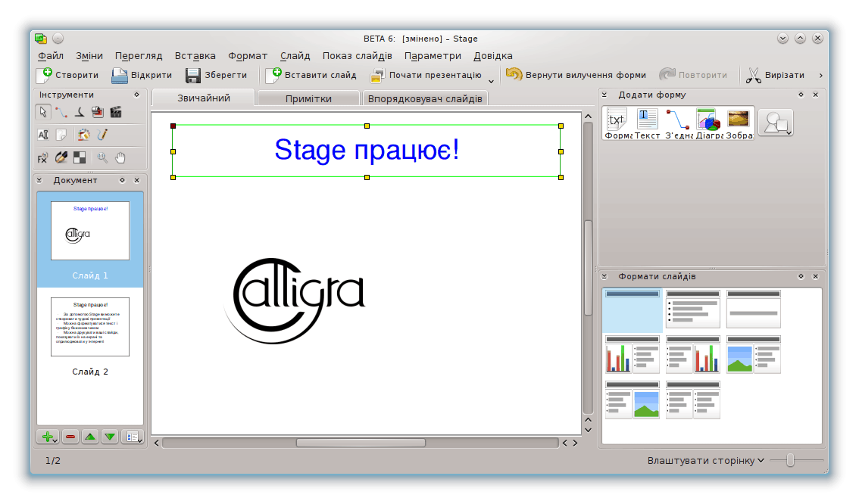Collapse the Документ panel
This screenshot has width=859, height=504.
pyautogui.click(x=40, y=180)
